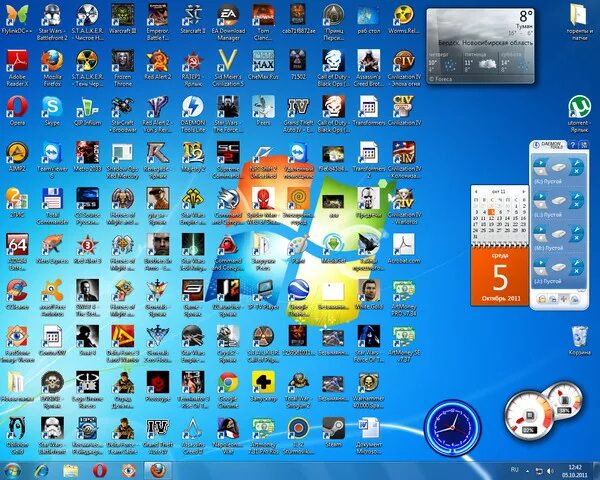Select the Oblivion Gold icon

click(17, 436)
